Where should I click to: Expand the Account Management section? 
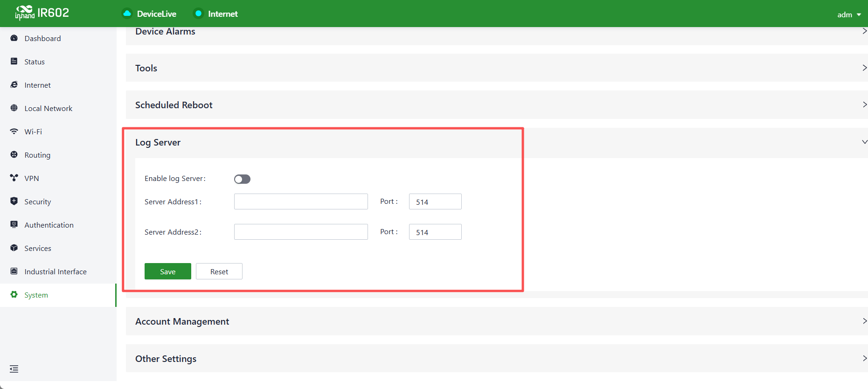pos(496,321)
